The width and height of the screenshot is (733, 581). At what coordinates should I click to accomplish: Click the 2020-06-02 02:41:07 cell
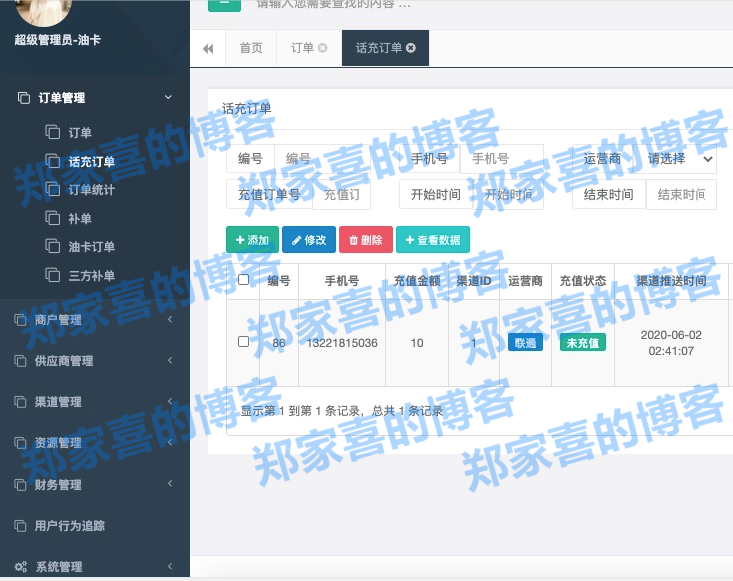point(671,343)
